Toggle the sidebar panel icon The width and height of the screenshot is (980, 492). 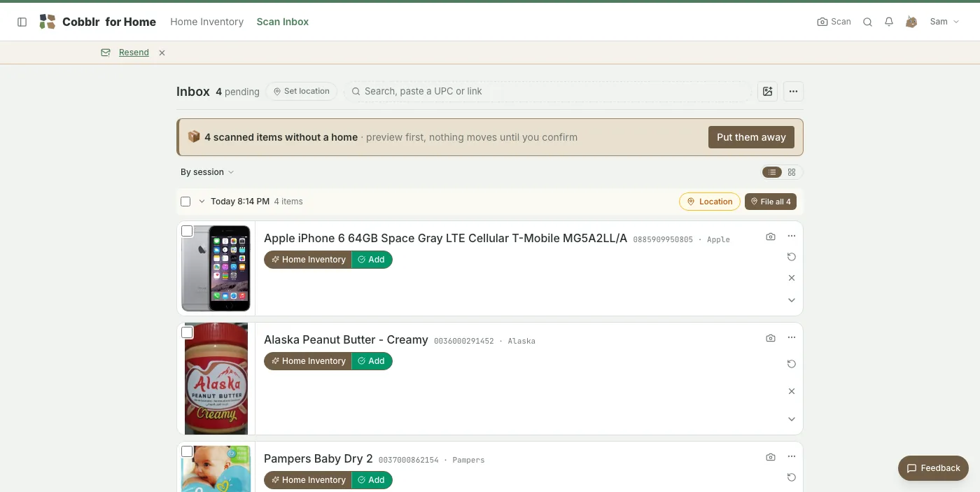coord(22,22)
